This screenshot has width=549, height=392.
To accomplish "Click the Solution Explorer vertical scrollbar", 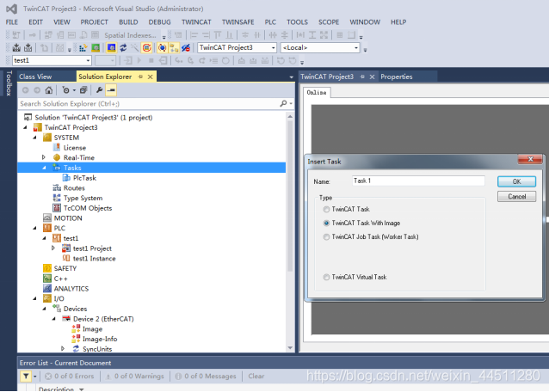I will pyautogui.click(x=290, y=233).
